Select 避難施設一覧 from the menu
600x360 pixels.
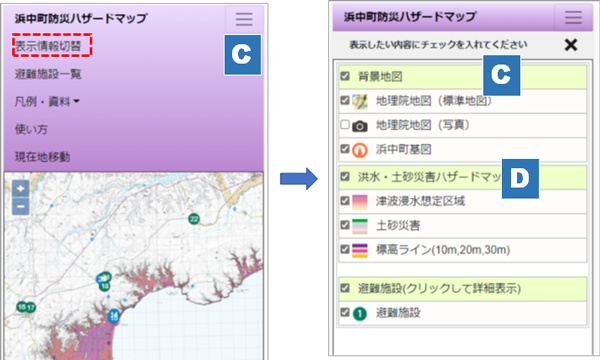click(48, 74)
